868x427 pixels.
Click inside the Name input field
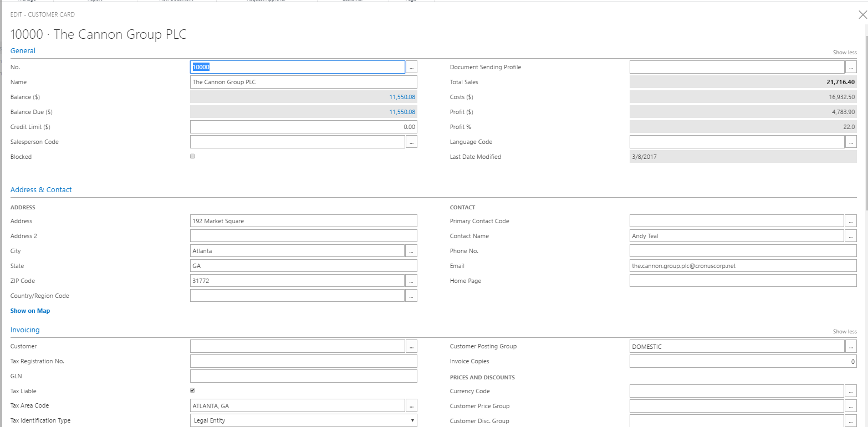pos(304,81)
